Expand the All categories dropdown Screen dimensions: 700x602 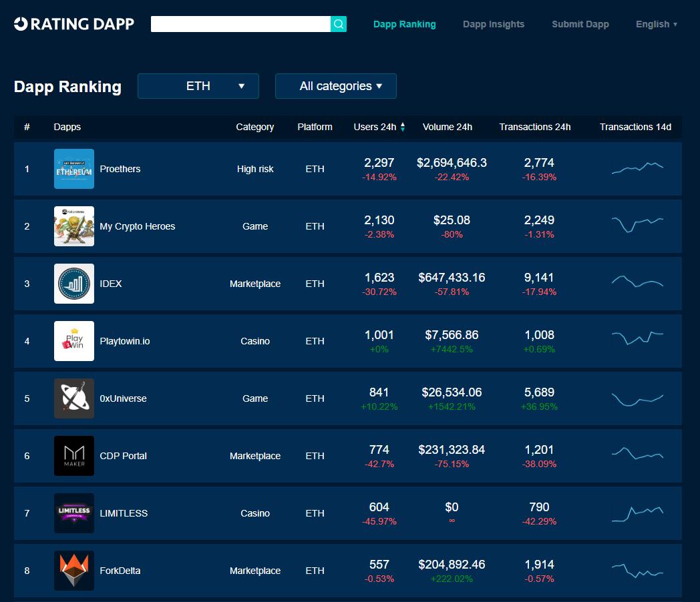tap(336, 86)
